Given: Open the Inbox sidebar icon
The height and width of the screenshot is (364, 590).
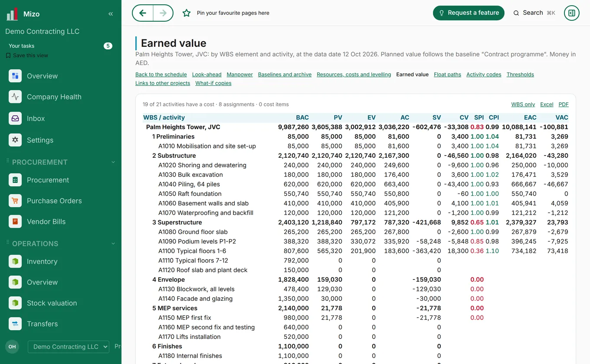Looking at the screenshot, I should [x=15, y=118].
